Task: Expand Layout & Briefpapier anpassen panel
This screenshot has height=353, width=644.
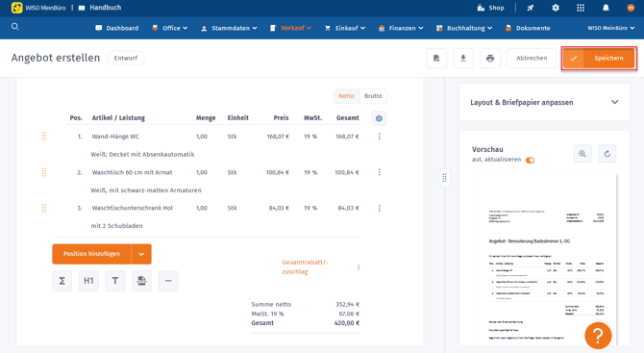Action: 544,102
